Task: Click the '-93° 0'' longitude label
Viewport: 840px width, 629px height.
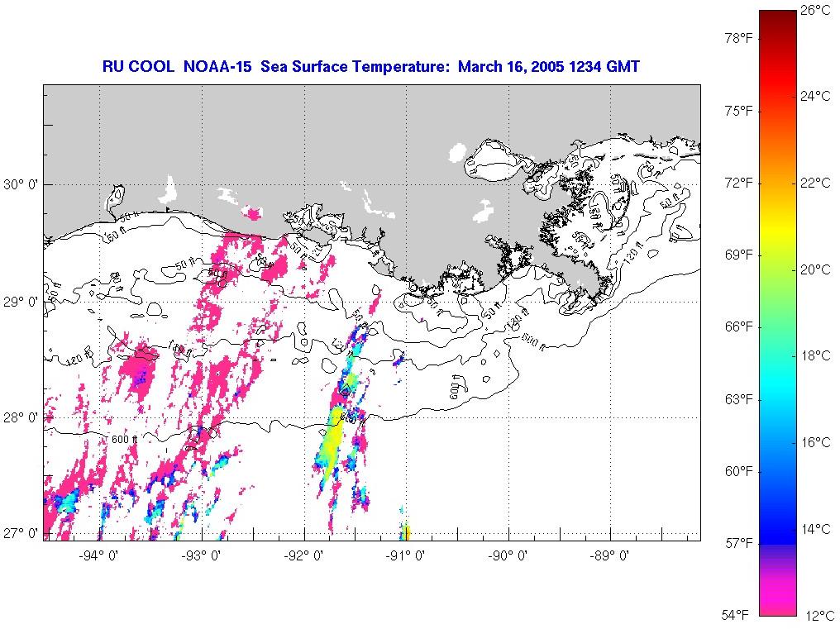Action: pyautogui.click(x=201, y=555)
